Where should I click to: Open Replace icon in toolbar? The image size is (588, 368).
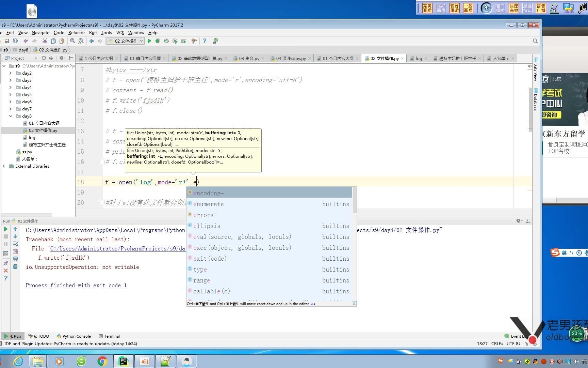coord(81,41)
